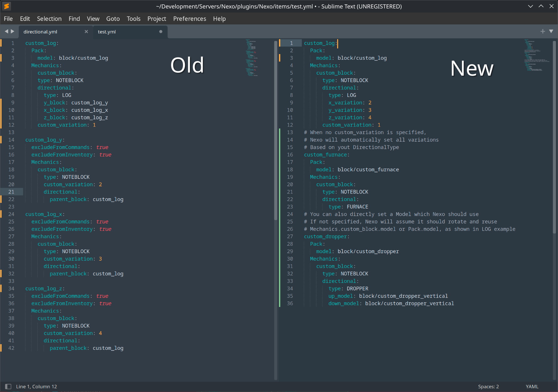Image resolution: width=558 pixels, height=392 pixels.
Task: Click the tab history back arrow
Action: tap(6, 31)
